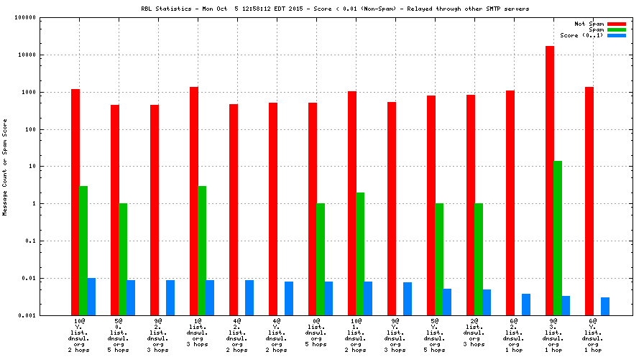This screenshot has width=644, height=362.
Task: Click the blue bar for 6@ 2. 1 hop
Action: tap(526, 304)
